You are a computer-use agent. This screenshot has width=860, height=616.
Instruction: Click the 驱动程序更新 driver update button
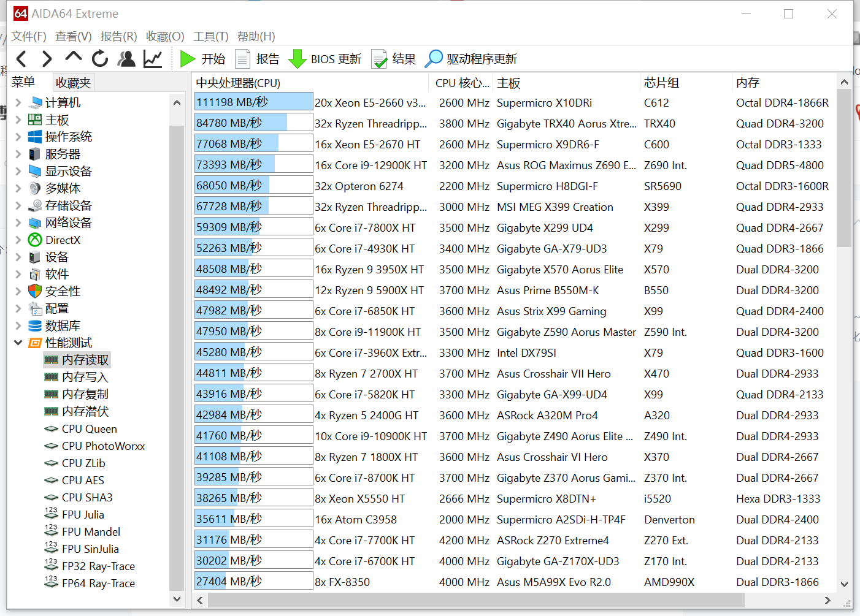(471, 59)
